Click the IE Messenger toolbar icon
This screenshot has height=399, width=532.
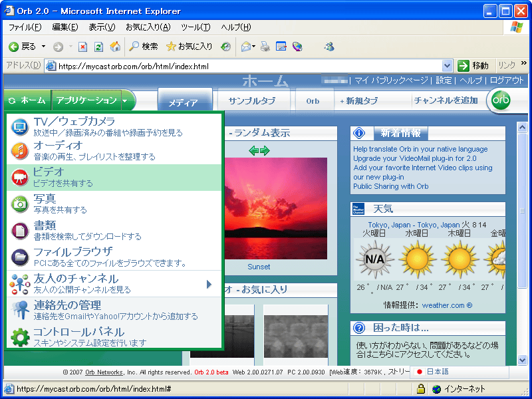click(x=329, y=47)
